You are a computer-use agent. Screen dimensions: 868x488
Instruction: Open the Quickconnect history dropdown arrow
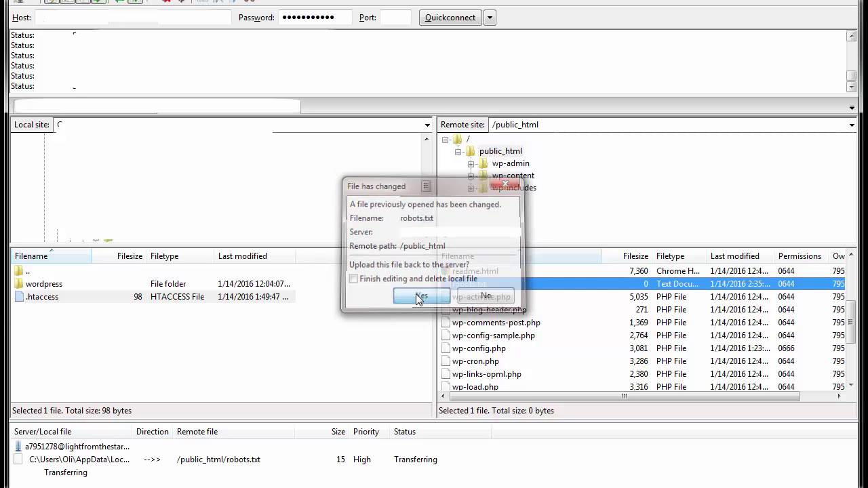click(490, 18)
